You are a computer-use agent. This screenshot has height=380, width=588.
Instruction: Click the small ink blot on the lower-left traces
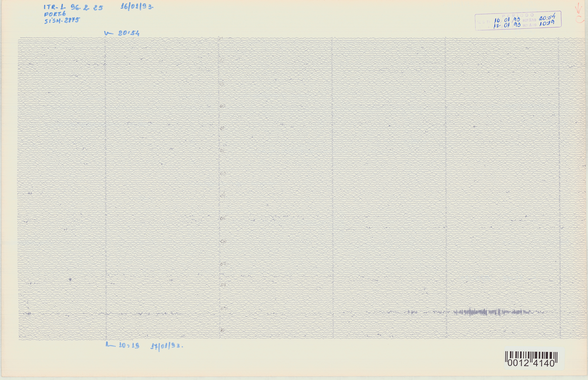pos(70,280)
